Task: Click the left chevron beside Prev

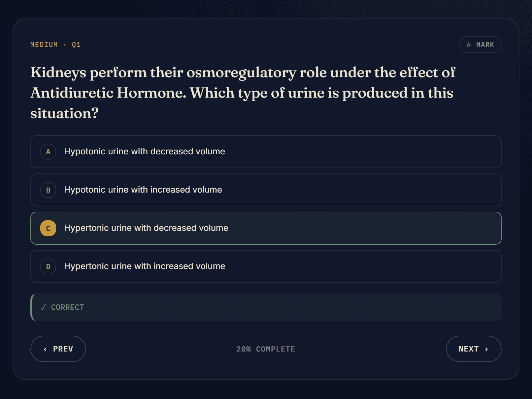Action: pyautogui.click(x=45, y=349)
